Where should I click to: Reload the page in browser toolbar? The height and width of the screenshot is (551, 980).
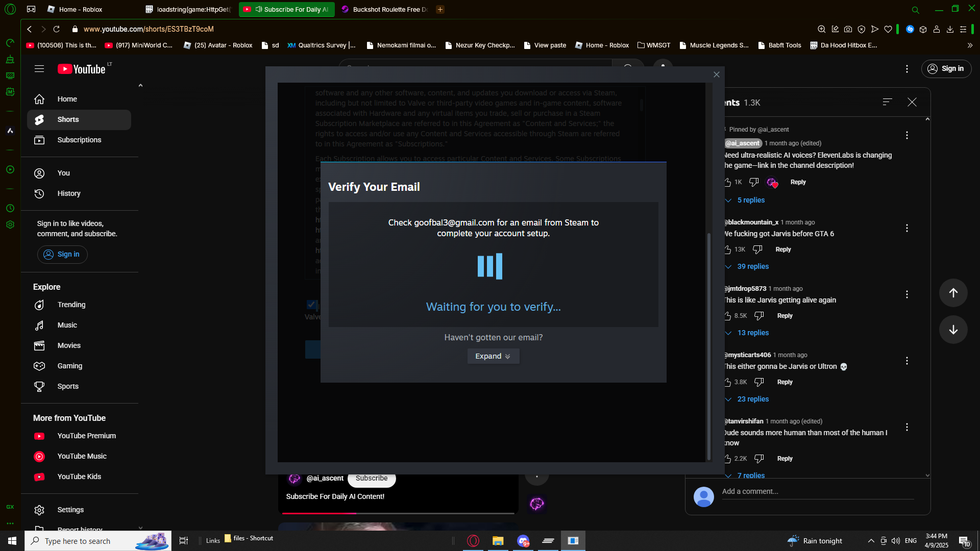(x=57, y=29)
